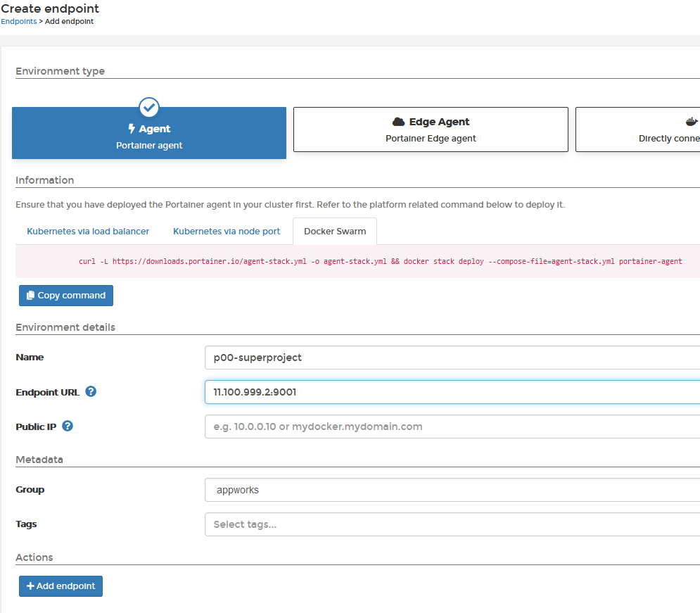Screen dimensions: 700x613
Task: Select the lightning bolt Agent icon
Action: (x=131, y=128)
